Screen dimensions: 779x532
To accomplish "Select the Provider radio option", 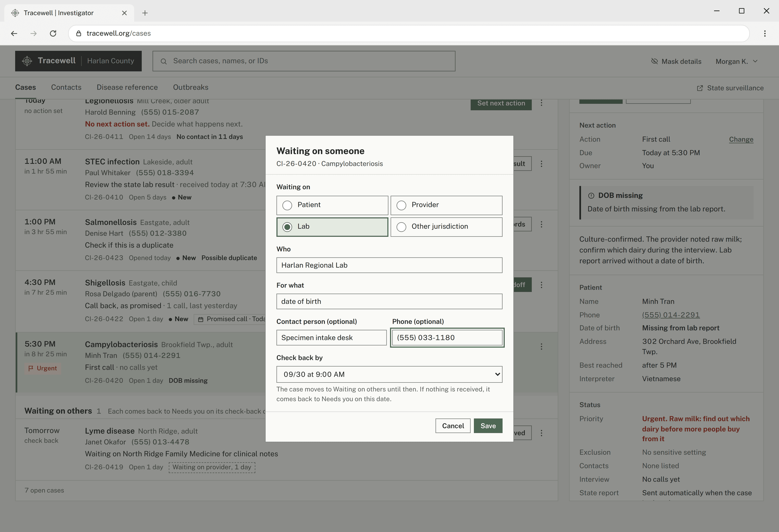I will pyautogui.click(x=446, y=205).
